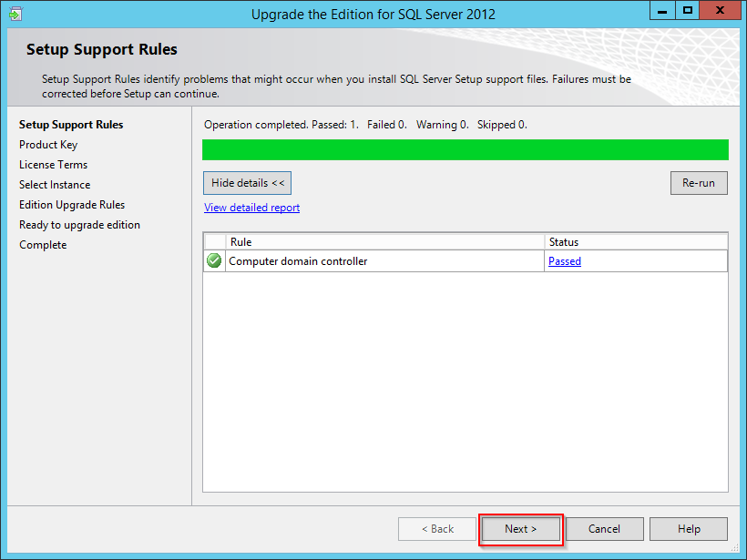
Task: Cancel the edition upgrade
Action: tap(604, 529)
